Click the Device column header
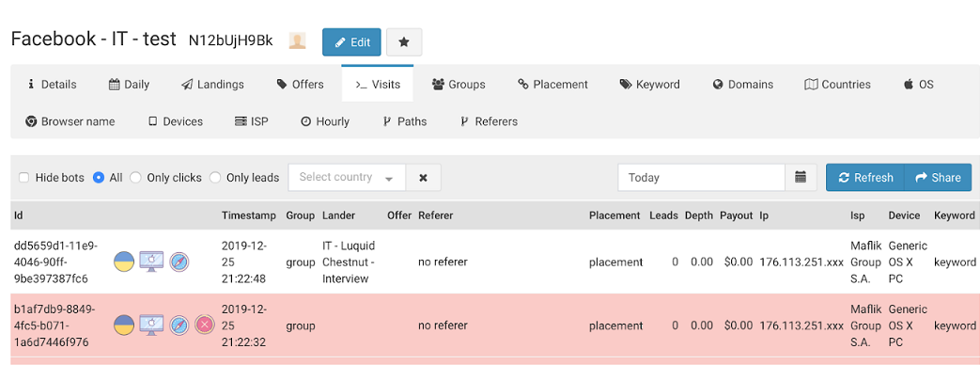980x365 pixels. 905,215
